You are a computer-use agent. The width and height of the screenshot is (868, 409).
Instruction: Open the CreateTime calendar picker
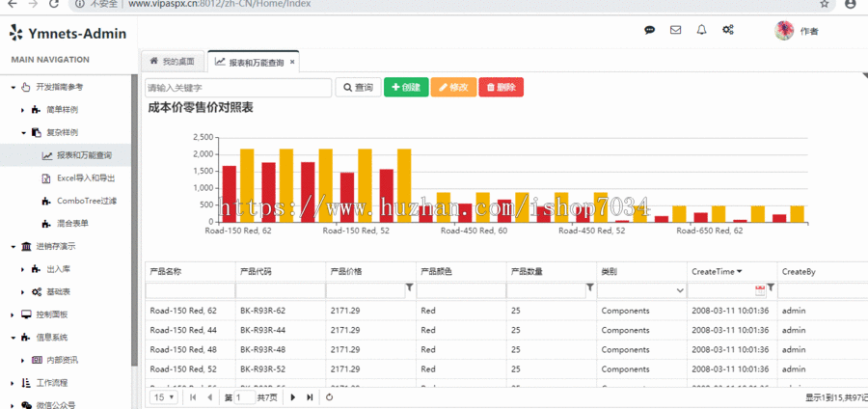tap(760, 290)
